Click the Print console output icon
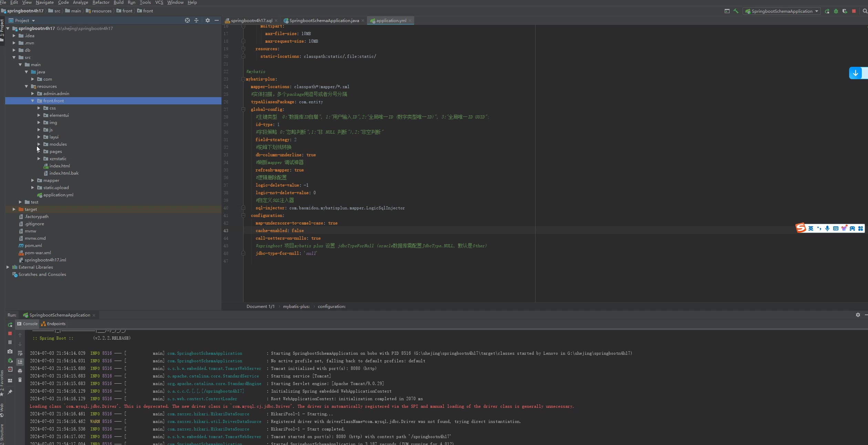 pyautogui.click(x=20, y=371)
